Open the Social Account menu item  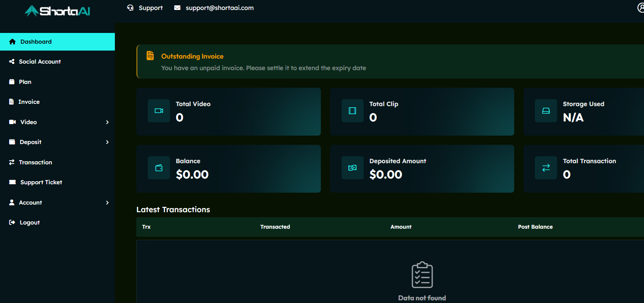click(x=57, y=62)
